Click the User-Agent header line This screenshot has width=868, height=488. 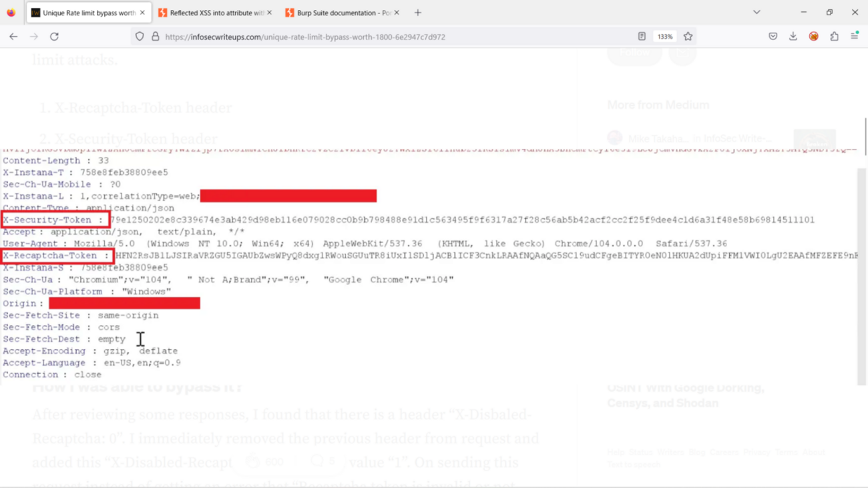[x=365, y=244]
